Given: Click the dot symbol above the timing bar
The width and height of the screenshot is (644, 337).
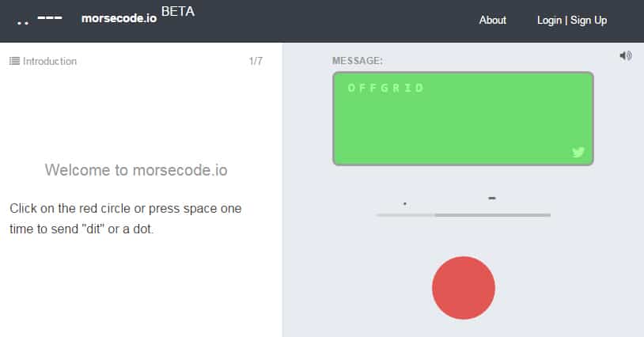Looking at the screenshot, I should click(405, 203).
